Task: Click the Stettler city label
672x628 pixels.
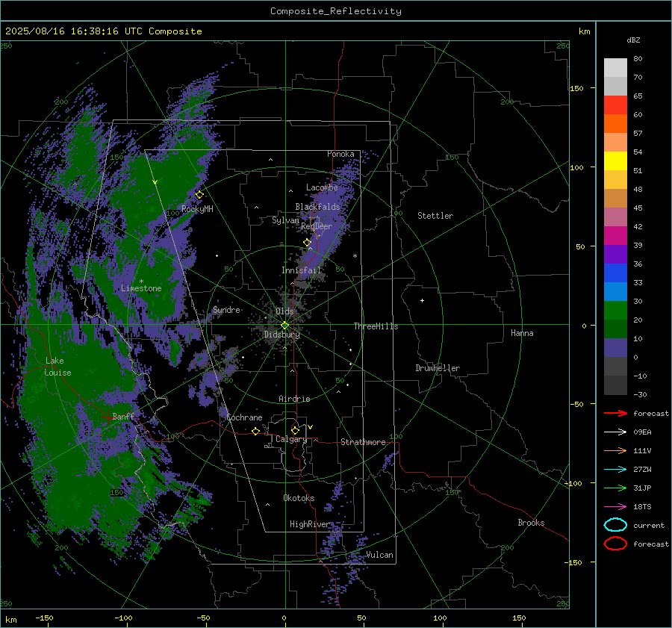Action: (435, 216)
